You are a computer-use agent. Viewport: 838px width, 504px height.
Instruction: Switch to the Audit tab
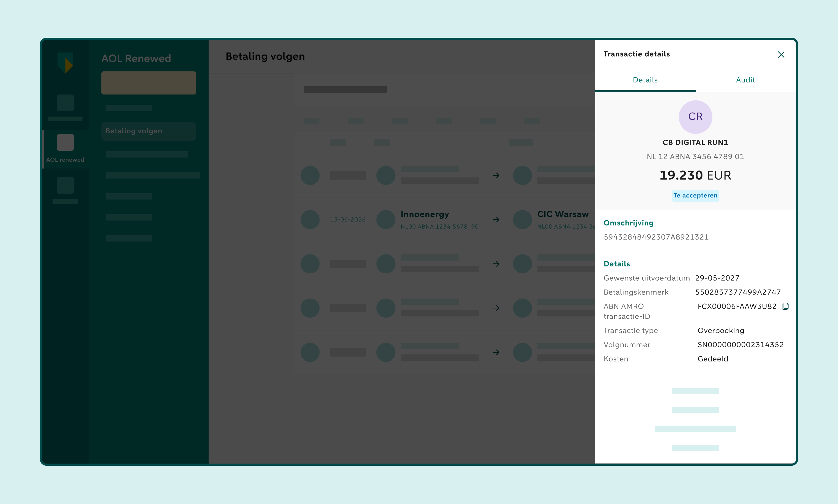(745, 80)
